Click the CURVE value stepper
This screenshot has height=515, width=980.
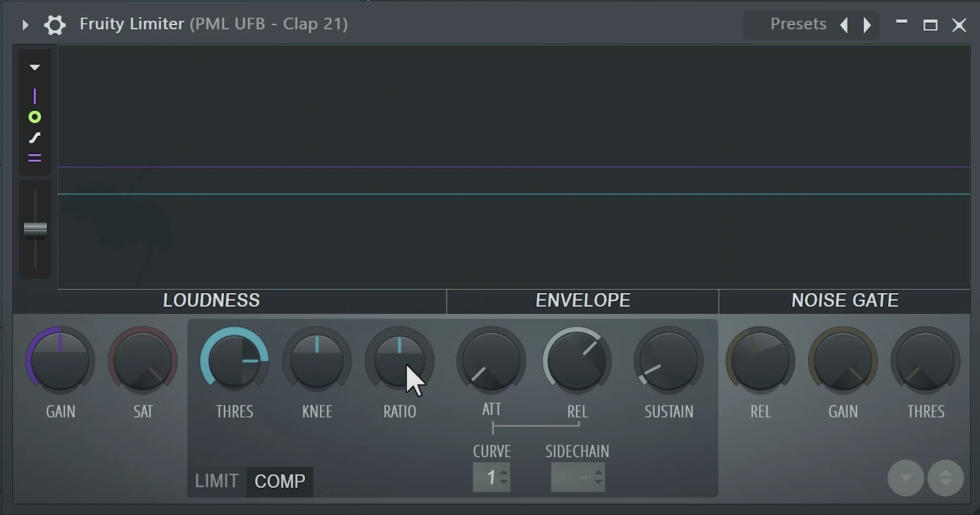491,478
